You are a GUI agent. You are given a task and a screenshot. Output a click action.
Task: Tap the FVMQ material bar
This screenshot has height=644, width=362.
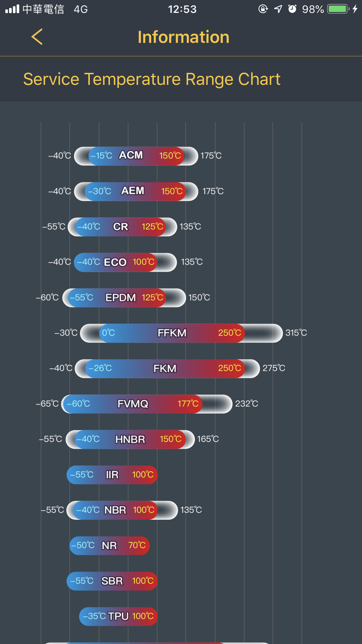[x=147, y=404]
